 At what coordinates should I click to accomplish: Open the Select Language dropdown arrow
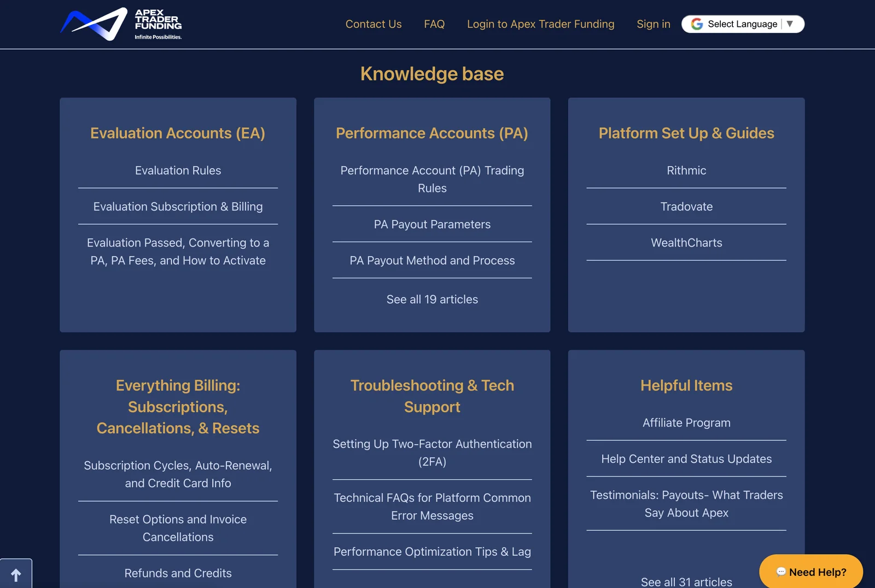pyautogui.click(x=790, y=24)
